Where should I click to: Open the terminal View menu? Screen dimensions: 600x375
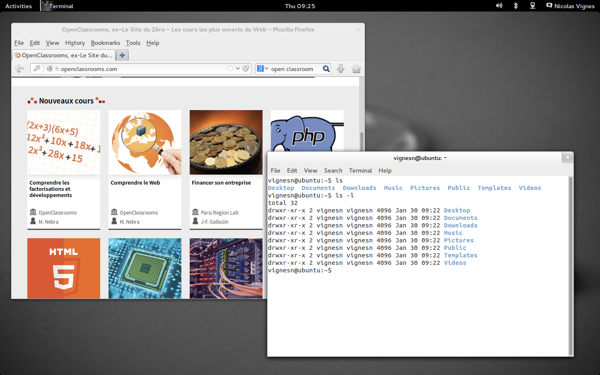[x=310, y=171]
